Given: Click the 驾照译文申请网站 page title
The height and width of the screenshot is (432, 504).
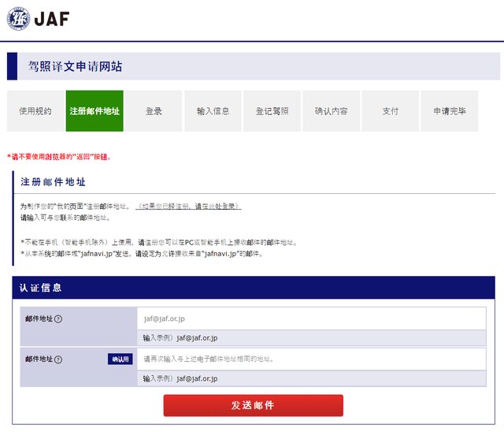Looking at the screenshot, I should tap(76, 67).
